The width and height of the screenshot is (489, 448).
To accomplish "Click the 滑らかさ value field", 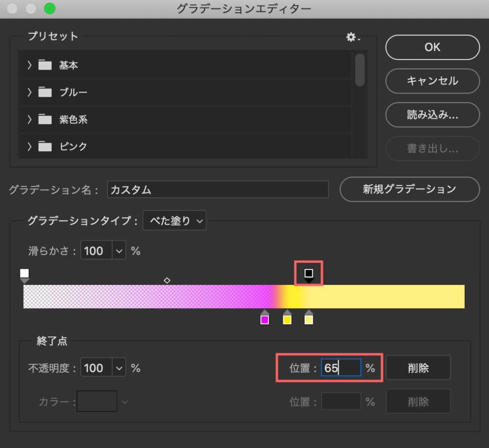I will pyautogui.click(x=96, y=250).
